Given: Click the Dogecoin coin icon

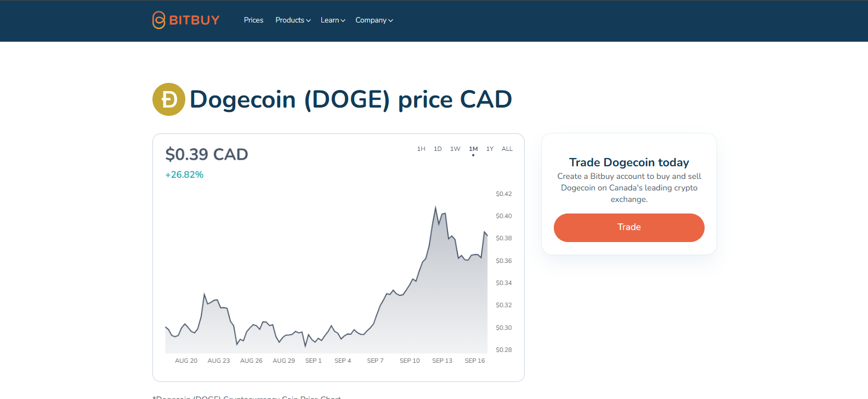Looking at the screenshot, I should coord(168,99).
